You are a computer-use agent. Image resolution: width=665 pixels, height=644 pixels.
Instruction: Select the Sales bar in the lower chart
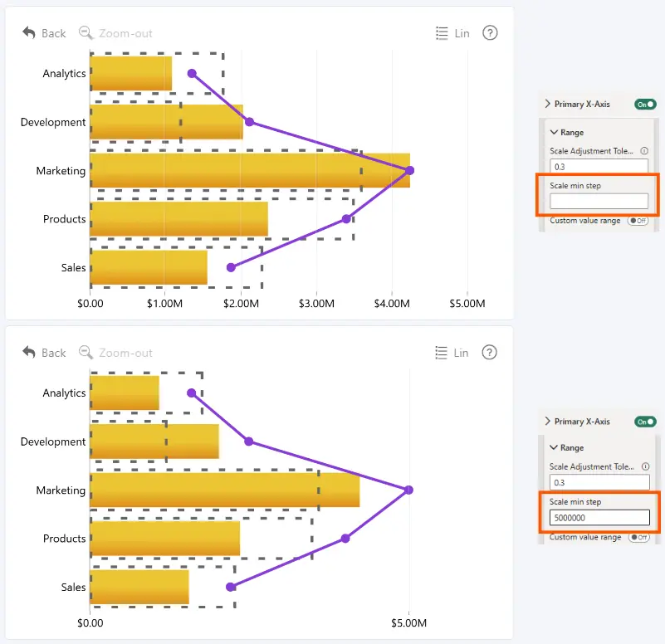pos(139,587)
